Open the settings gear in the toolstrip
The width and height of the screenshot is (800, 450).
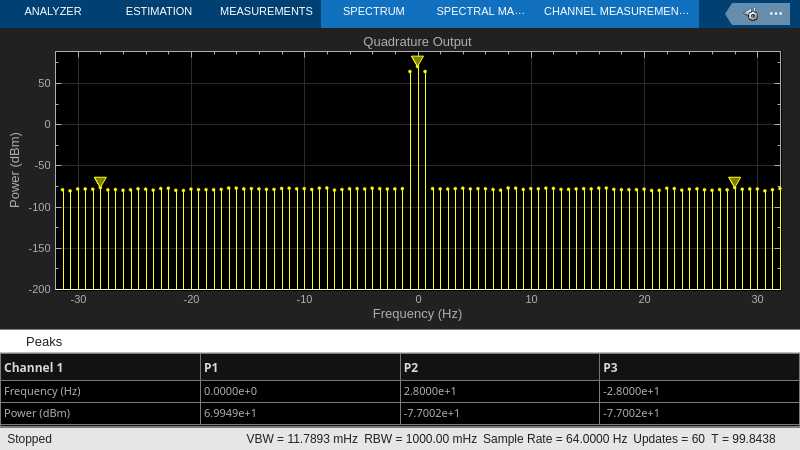coord(752,14)
